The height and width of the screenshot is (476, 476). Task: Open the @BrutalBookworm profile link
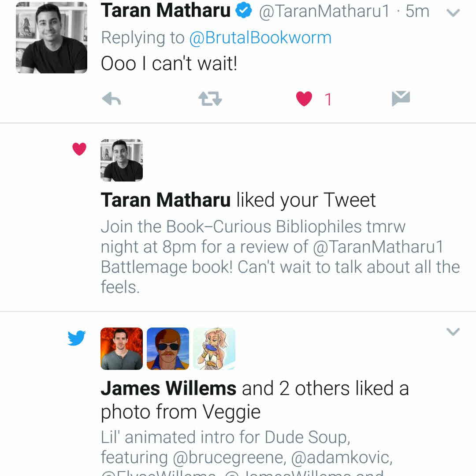(x=260, y=38)
